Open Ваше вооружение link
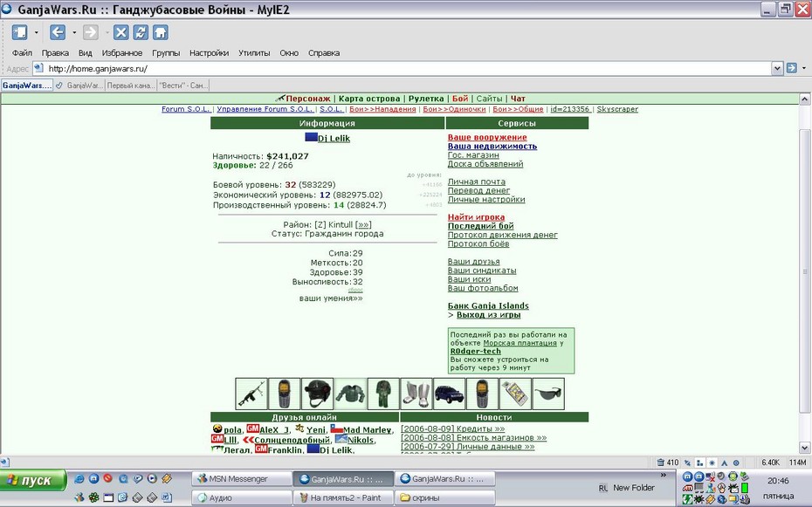 click(487, 137)
